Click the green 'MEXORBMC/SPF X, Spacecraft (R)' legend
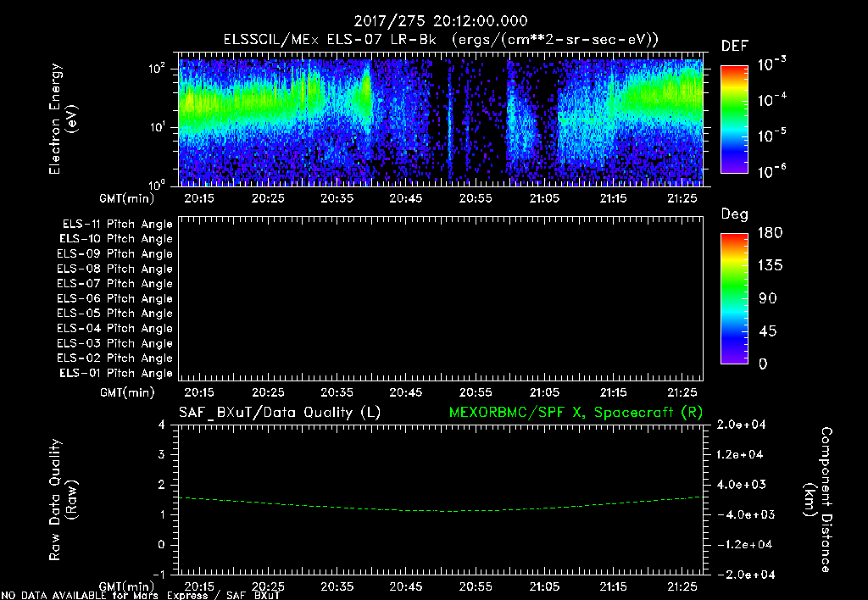 click(x=576, y=413)
